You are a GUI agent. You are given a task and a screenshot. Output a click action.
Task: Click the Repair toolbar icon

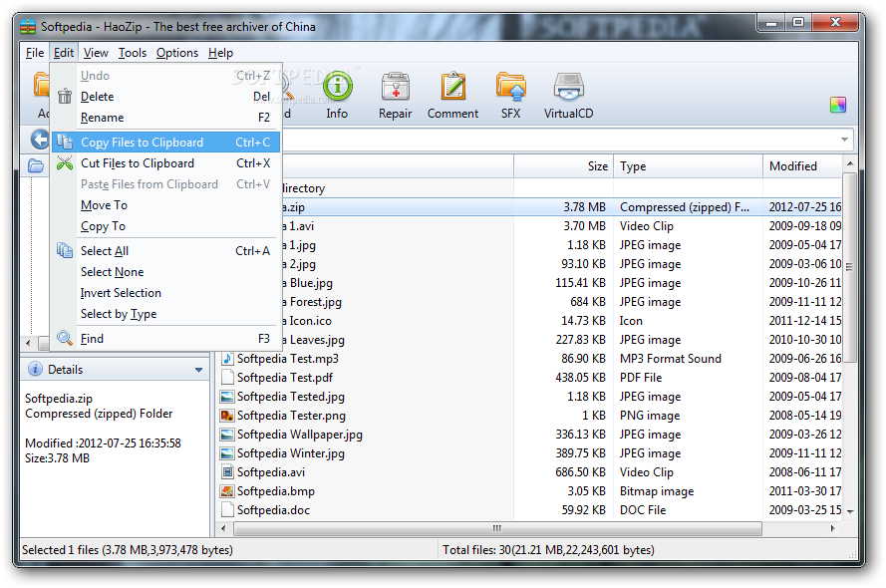tap(395, 87)
